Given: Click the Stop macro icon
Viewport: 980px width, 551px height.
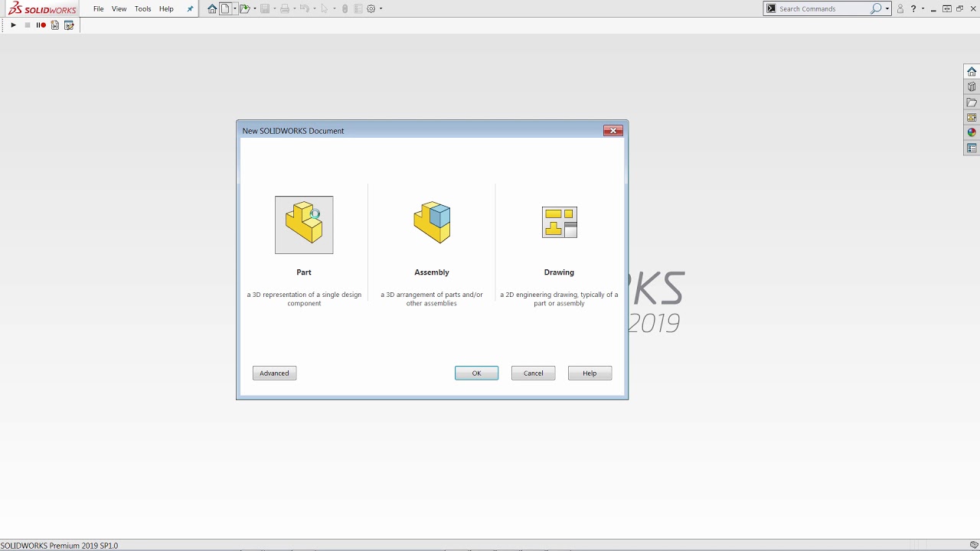Looking at the screenshot, I should pyautogui.click(x=28, y=25).
